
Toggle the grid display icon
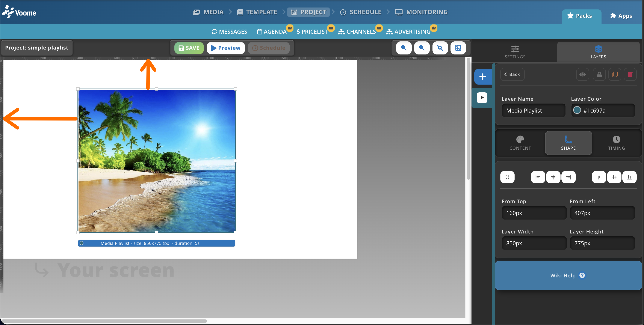[458, 48]
